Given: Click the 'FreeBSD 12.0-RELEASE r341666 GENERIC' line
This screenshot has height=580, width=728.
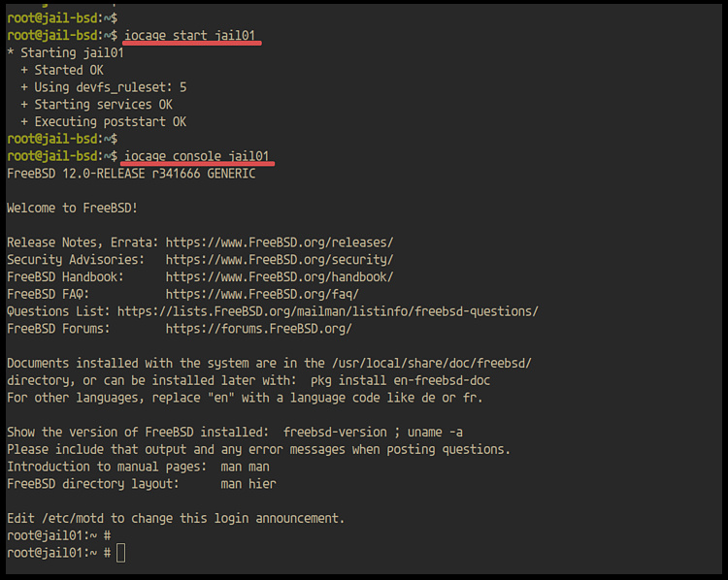Looking at the screenshot, I should [x=131, y=174].
